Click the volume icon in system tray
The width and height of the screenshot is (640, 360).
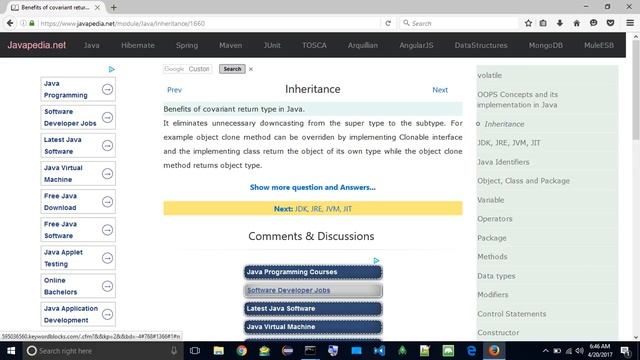coord(579,351)
